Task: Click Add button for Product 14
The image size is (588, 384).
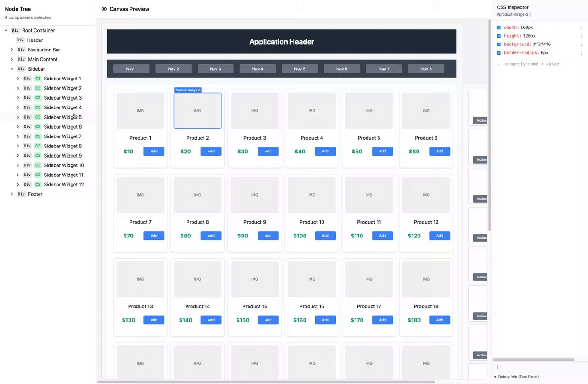Action: click(x=211, y=320)
